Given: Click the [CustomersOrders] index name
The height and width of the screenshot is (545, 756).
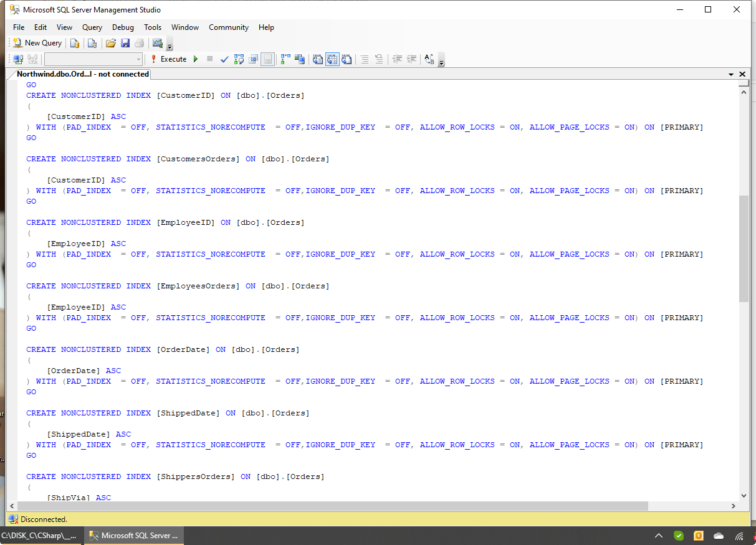Looking at the screenshot, I should (x=198, y=159).
